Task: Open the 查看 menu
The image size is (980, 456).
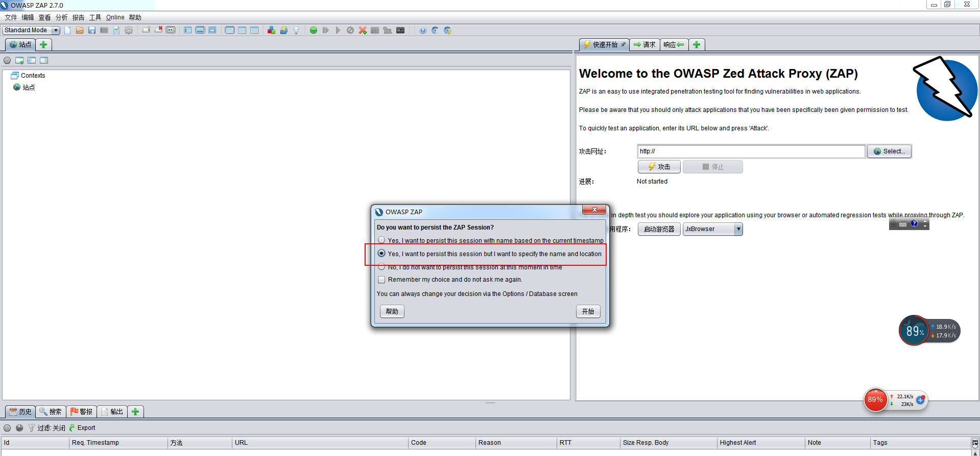Action: [44, 17]
